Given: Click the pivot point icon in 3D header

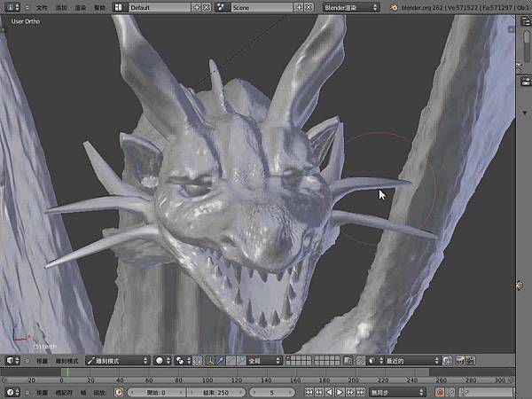Looking at the screenshot, I should point(181,361).
